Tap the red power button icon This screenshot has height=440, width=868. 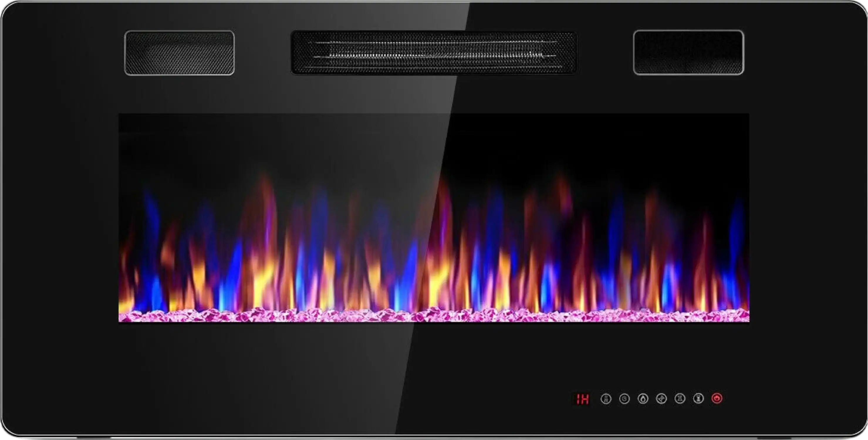pos(717,399)
